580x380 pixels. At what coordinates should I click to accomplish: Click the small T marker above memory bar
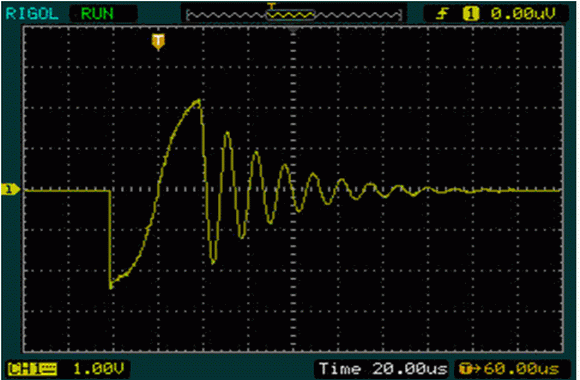click(x=272, y=6)
